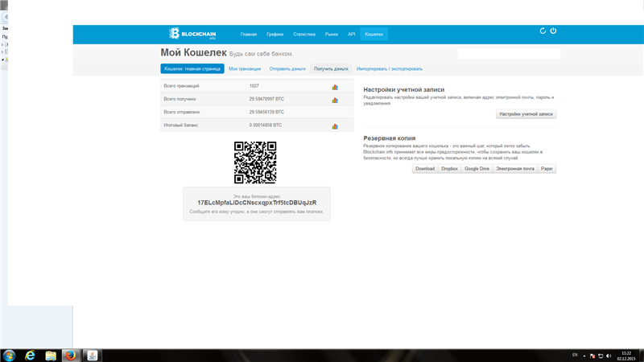Go to Главная in the top menu
The image size is (644, 362).
pyautogui.click(x=249, y=35)
